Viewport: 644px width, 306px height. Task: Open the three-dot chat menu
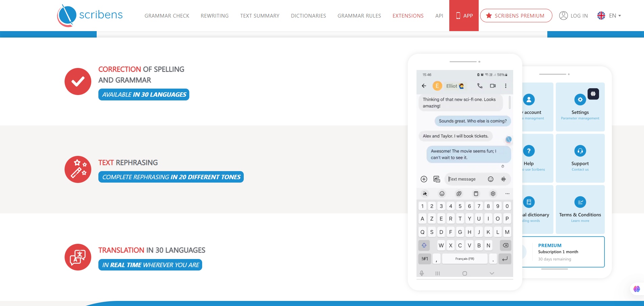coord(506,86)
